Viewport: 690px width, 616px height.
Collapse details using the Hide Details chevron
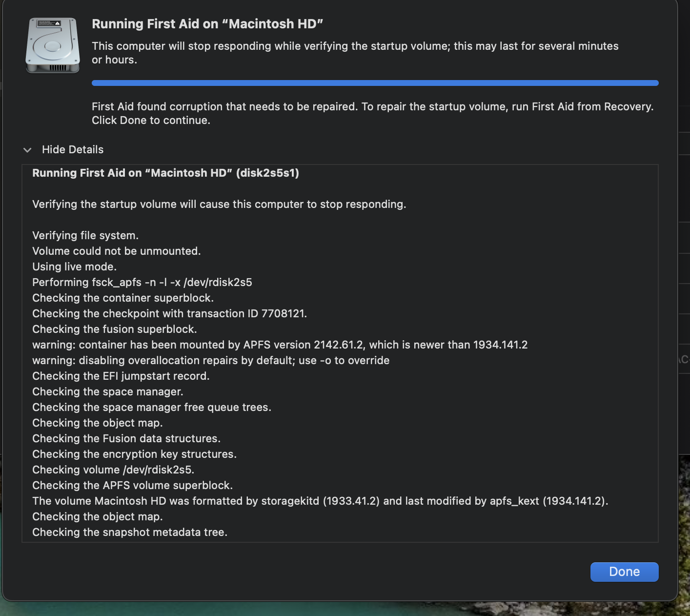click(x=27, y=150)
